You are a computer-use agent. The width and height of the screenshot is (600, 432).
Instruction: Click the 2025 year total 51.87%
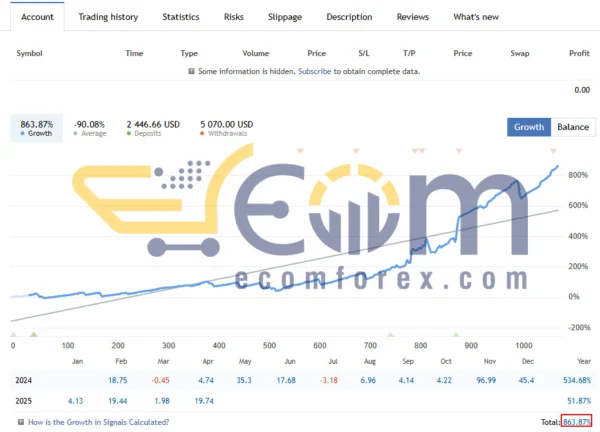click(579, 401)
